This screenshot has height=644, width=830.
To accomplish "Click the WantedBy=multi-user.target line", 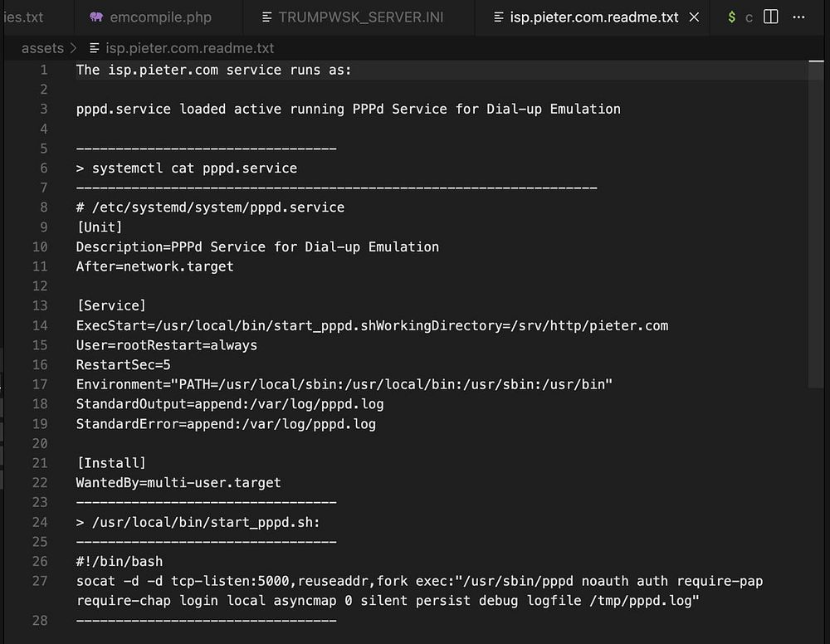I will click(178, 483).
